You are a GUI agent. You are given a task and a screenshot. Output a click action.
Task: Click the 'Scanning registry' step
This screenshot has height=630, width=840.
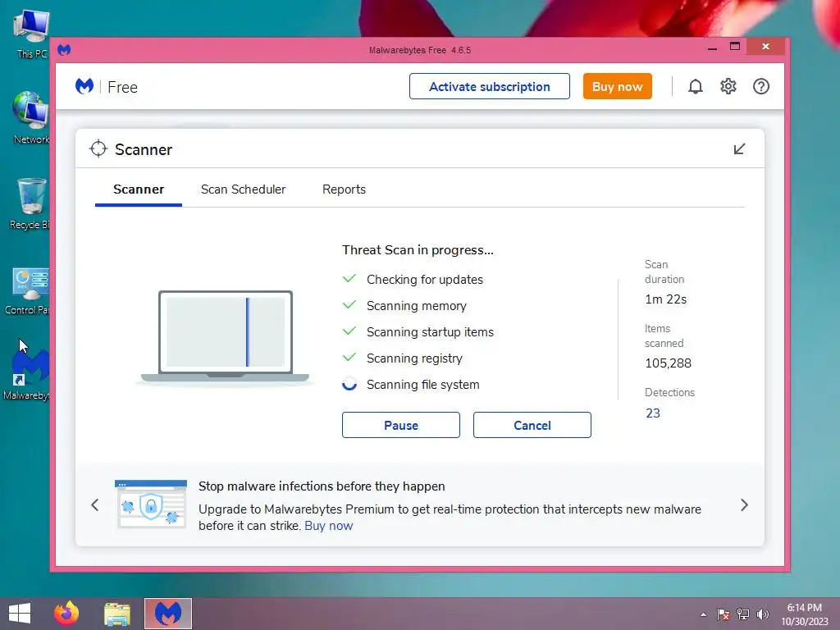click(x=414, y=358)
